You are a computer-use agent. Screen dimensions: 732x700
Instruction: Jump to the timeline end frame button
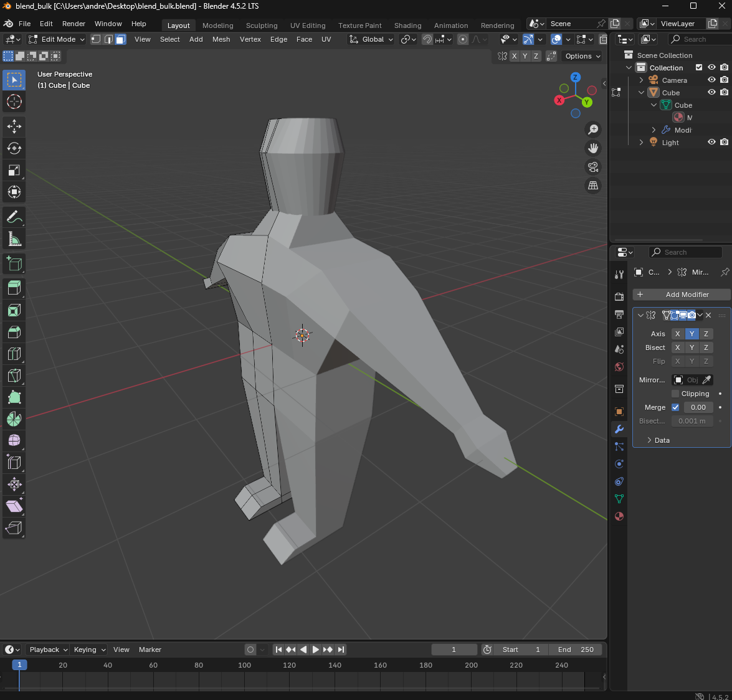click(x=341, y=650)
